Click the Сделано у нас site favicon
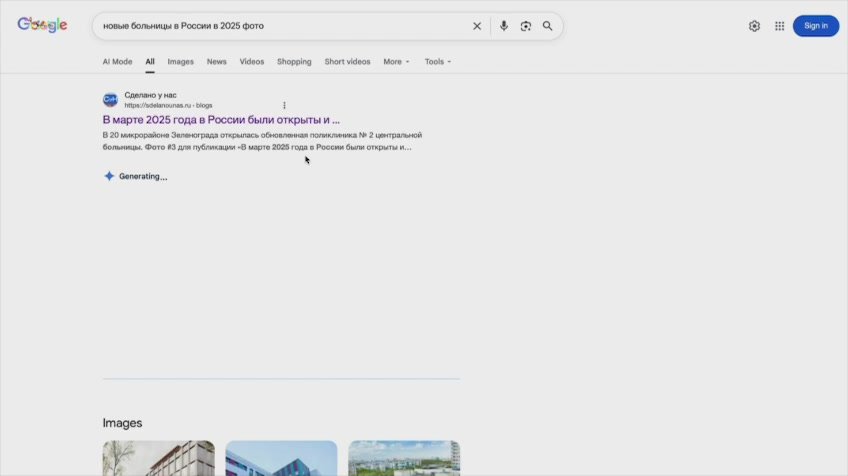The image size is (848, 476). point(110,100)
